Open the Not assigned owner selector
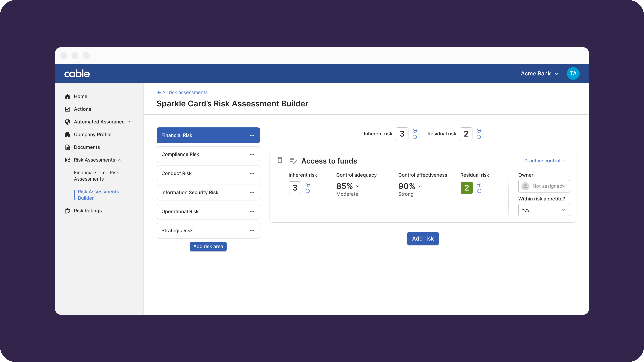Image resolution: width=644 pixels, height=362 pixels. tap(544, 186)
